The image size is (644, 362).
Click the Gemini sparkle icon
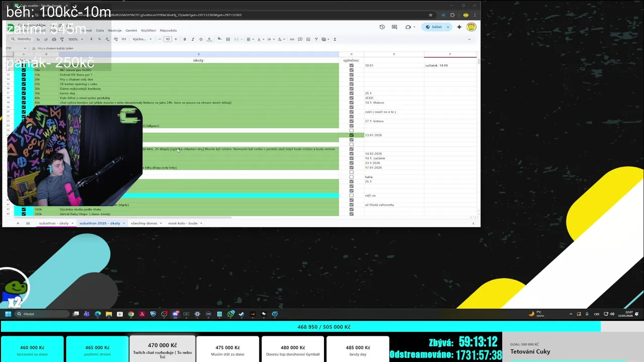(459, 27)
